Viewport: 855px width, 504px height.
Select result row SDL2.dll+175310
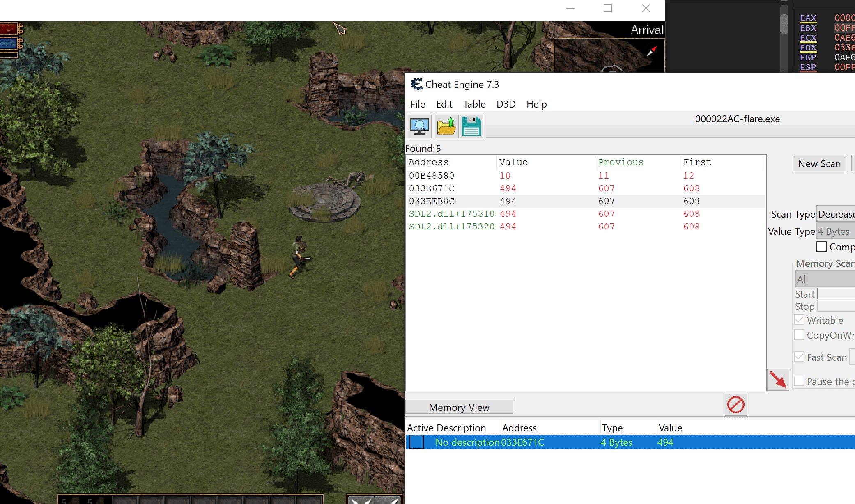pyautogui.click(x=586, y=214)
